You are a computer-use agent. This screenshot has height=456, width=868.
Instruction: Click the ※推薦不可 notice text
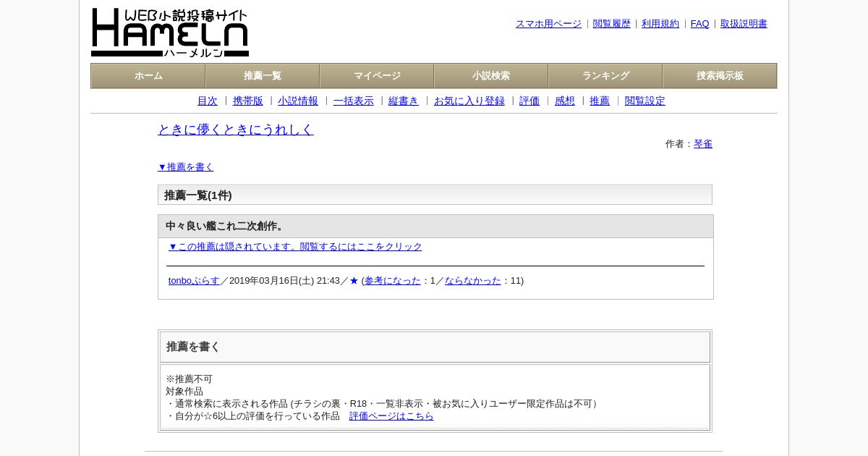(x=190, y=379)
